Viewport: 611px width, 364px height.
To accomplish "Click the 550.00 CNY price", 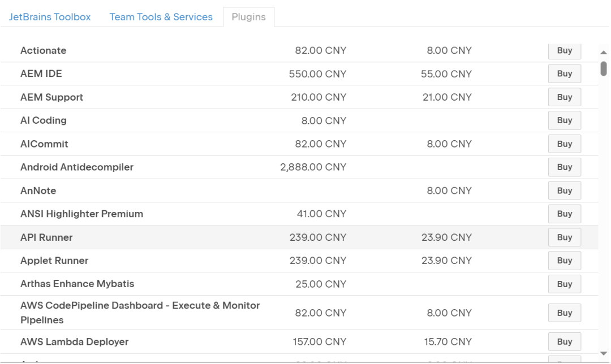I will click(x=317, y=73).
